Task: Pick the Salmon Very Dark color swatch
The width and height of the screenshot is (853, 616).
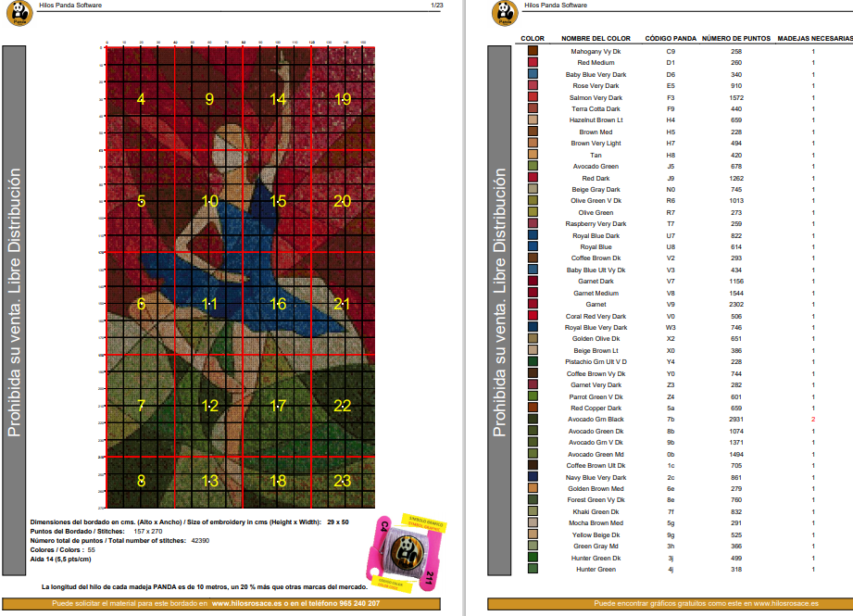Action: click(533, 97)
